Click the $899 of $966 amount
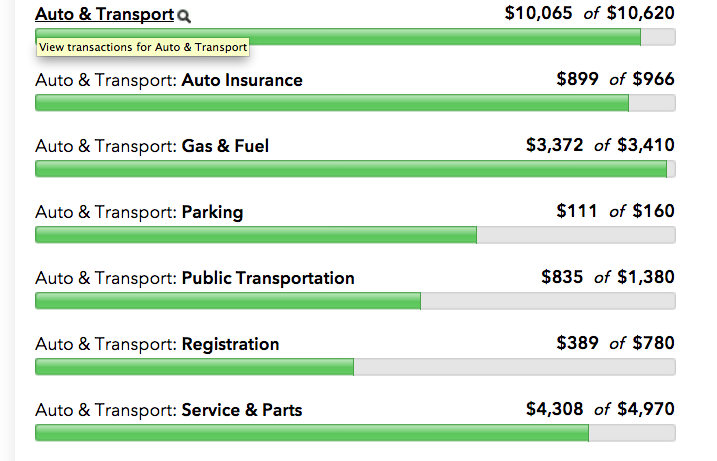This screenshot has width=717, height=461. click(x=615, y=80)
